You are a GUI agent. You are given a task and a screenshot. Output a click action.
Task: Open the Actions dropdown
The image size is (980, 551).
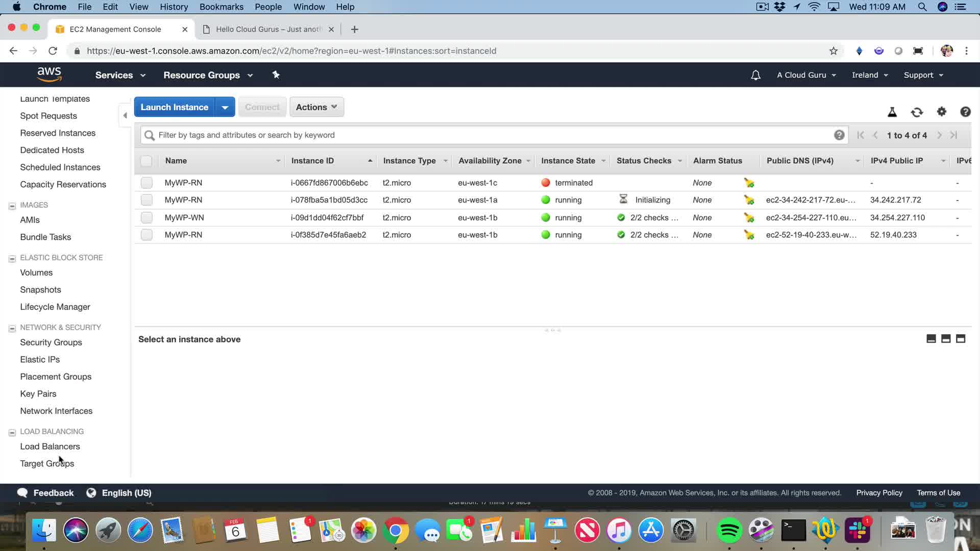coord(316,107)
